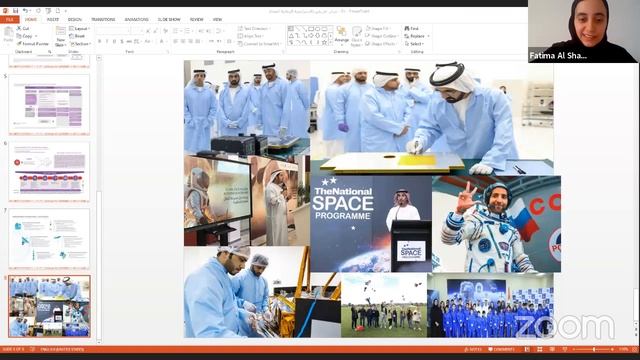Image resolution: width=640 pixels, height=360 pixels.
Task: Open the Shape Effects menu
Action: click(380, 44)
